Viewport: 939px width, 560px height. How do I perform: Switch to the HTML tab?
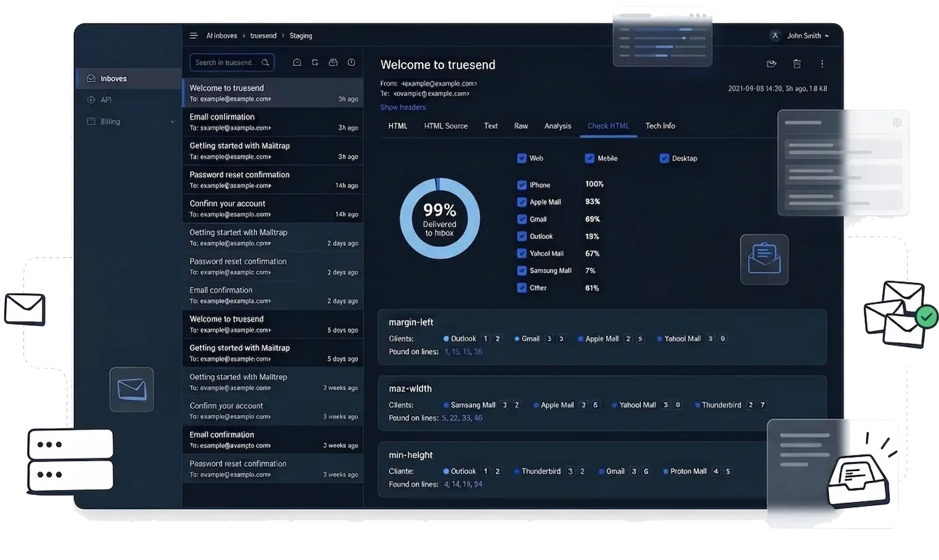pyautogui.click(x=398, y=126)
